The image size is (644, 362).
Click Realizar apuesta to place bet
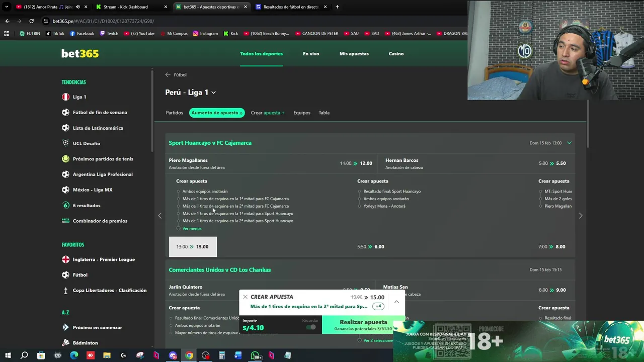pyautogui.click(x=363, y=325)
